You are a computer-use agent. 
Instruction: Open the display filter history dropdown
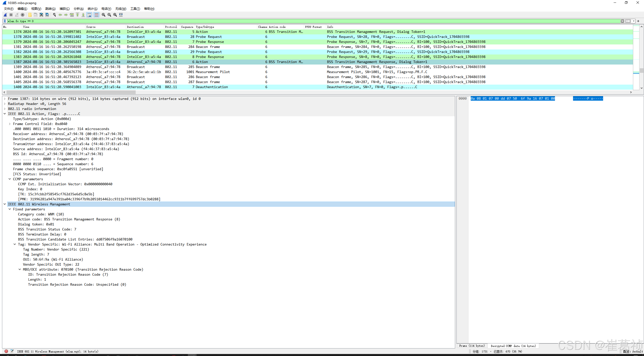click(634, 21)
